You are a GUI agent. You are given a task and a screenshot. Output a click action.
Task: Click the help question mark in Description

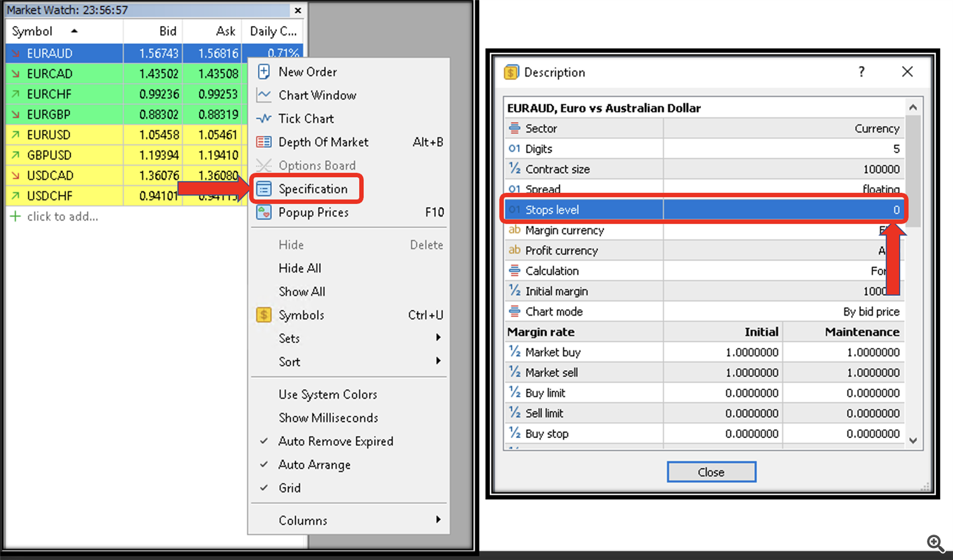[x=862, y=72]
